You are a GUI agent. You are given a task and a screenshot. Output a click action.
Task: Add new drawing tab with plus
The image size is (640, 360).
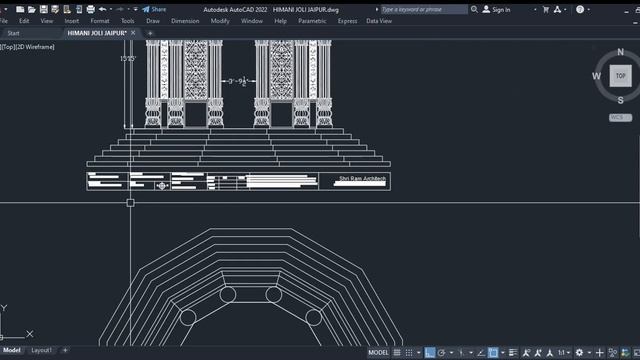[150, 33]
